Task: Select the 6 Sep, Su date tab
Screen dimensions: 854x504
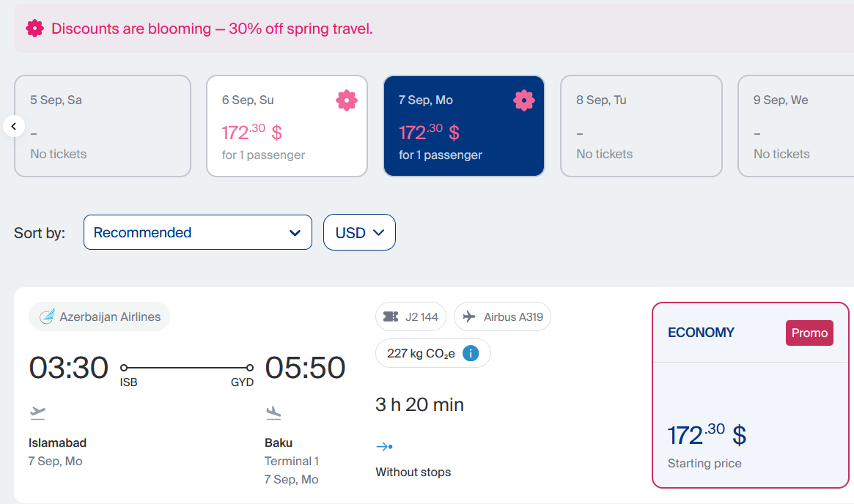Action: 287,126
